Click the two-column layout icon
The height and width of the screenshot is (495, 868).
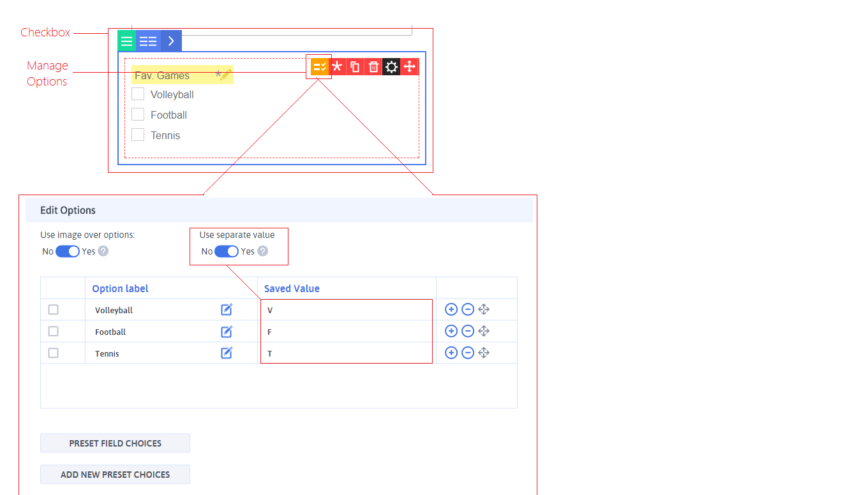[x=148, y=41]
